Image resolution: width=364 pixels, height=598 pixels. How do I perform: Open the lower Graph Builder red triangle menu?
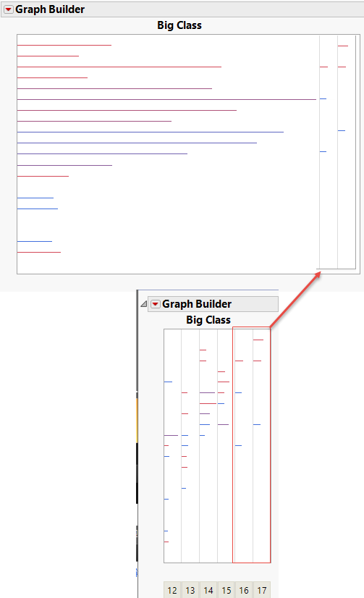[x=155, y=304]
